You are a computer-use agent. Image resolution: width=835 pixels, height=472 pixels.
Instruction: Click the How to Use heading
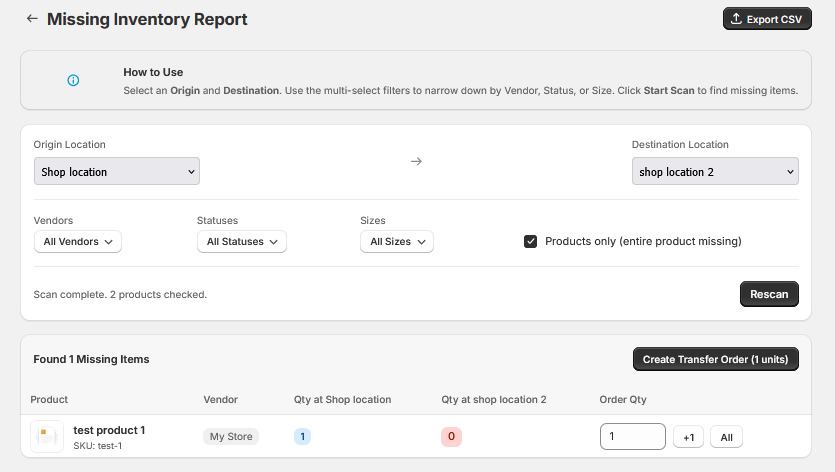(153, 72)
